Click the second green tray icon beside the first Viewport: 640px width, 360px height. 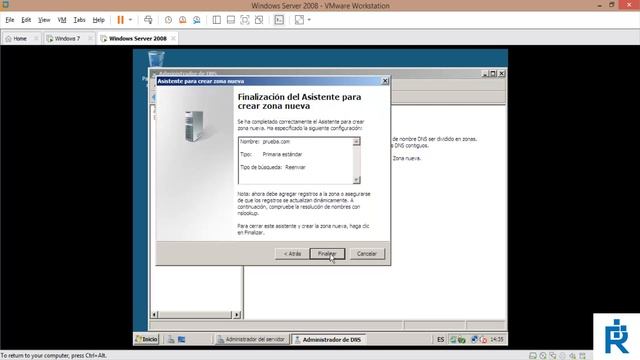(x=462, y=340)
